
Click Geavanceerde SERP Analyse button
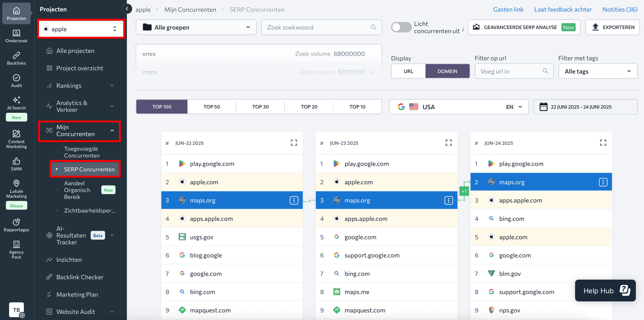click(524, 27)
